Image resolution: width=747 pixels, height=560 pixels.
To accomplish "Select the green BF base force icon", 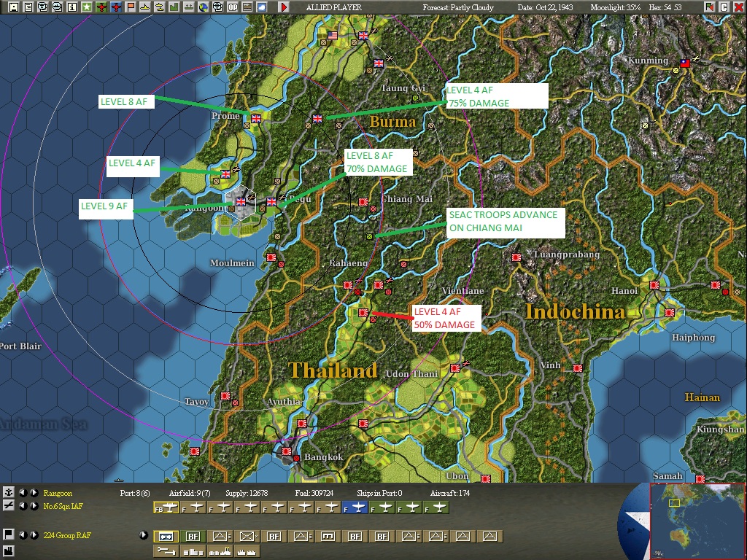I will 193,537.
